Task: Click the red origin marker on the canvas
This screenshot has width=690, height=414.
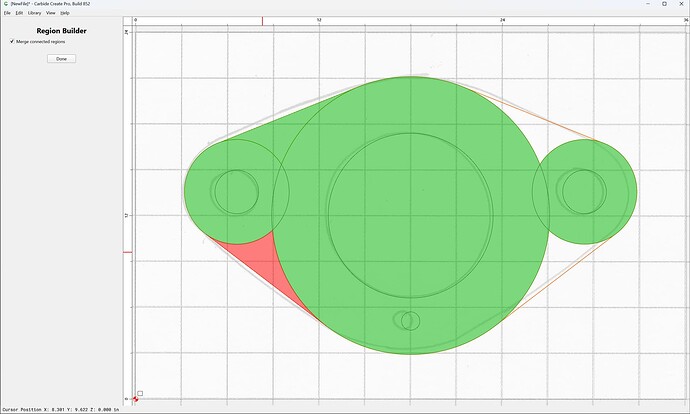Action: 136,399
